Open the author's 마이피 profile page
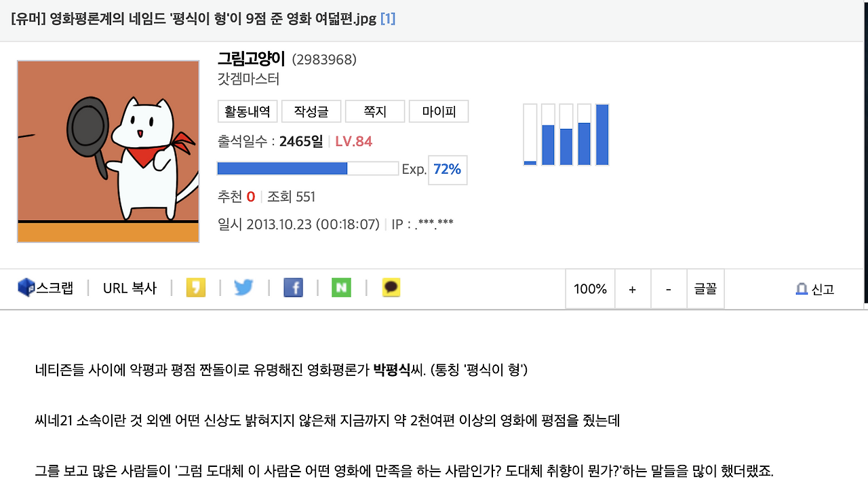Image resolution: width=868 pixels, height=492 pixels. [439, 111]
